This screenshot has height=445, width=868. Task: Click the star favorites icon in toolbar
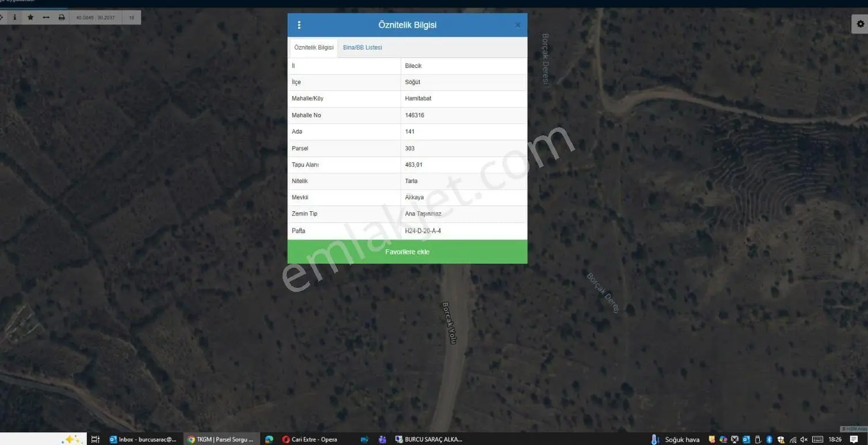[31, 17]
